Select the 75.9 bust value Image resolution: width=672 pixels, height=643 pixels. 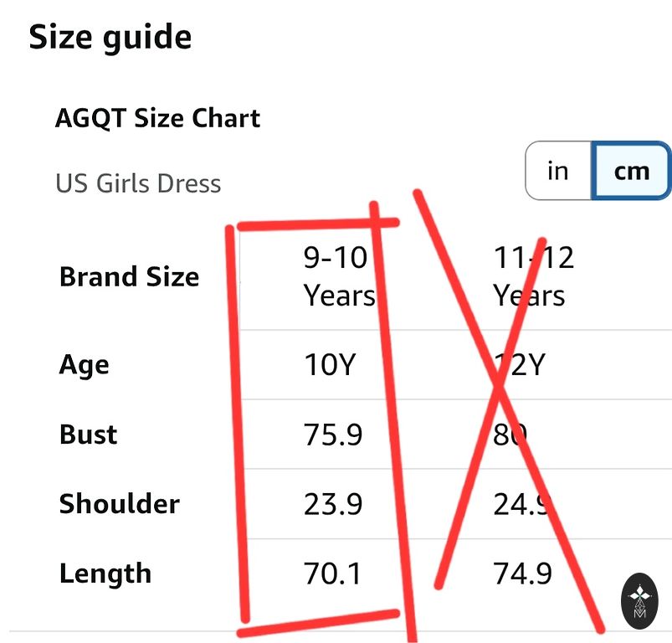click(332, 435)
